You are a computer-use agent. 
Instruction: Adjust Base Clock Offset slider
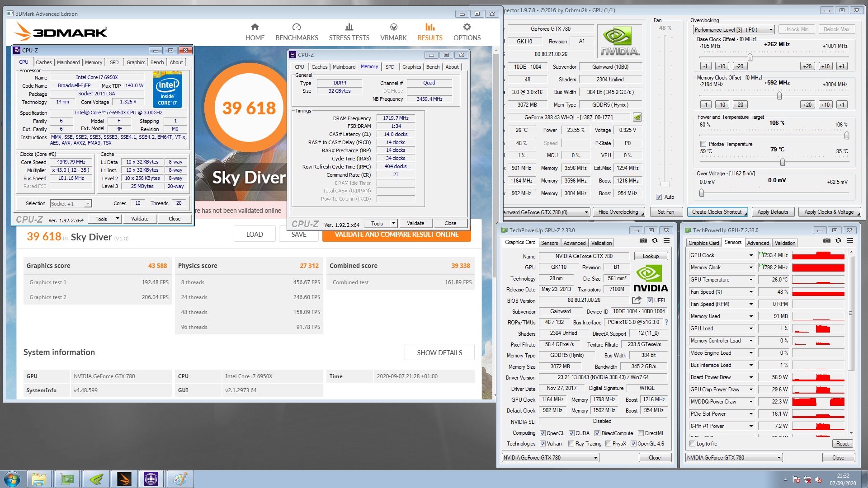click(x=750, y=57)
